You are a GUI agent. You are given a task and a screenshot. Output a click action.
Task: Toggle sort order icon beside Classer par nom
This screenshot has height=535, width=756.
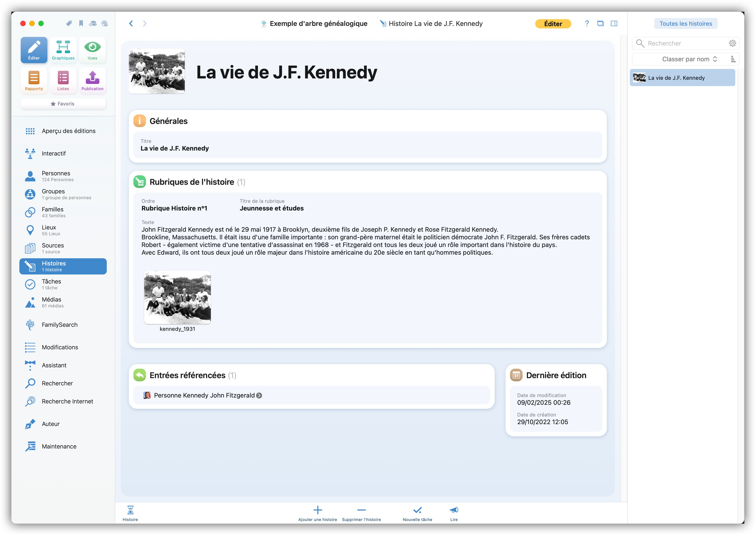pos(733,59)
